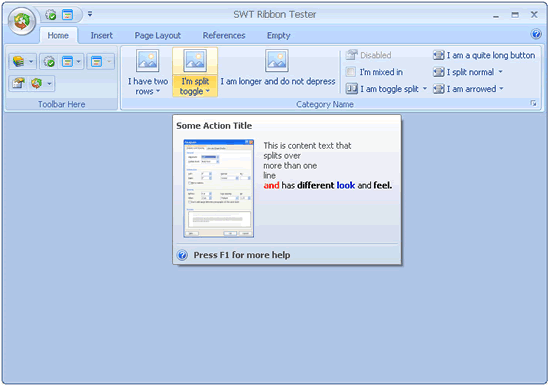Screen dimensions: 550x386
Task: Click the 'Category Name' group label
Action: point(325,104)
